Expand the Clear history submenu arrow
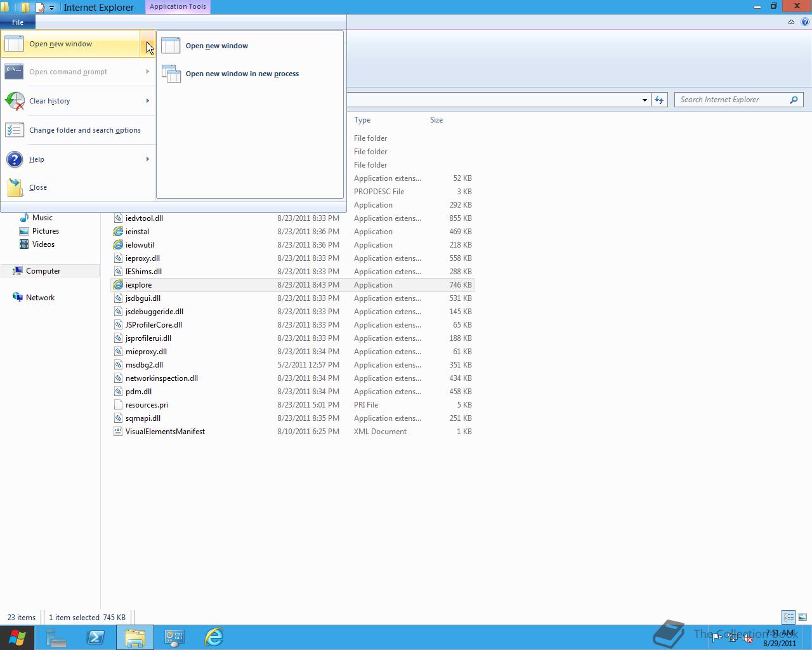The width and height of the screenshot is (812, 650). (x=148, y=101)
